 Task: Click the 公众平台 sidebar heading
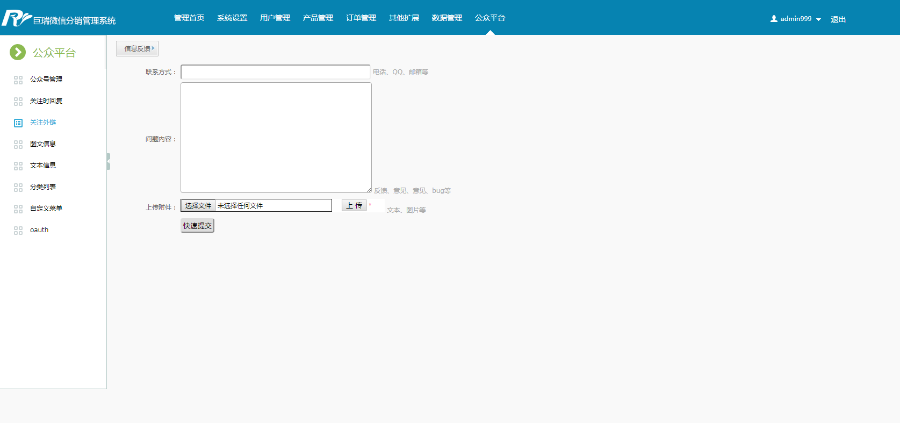pos(54,53)
